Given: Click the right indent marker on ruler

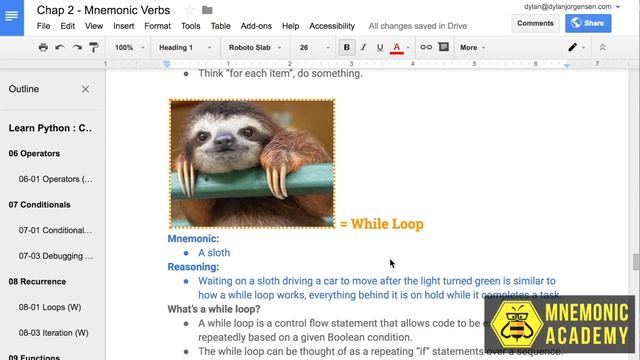Looking at the screenshot, I should pyautogui.click(x=567, y=65).
